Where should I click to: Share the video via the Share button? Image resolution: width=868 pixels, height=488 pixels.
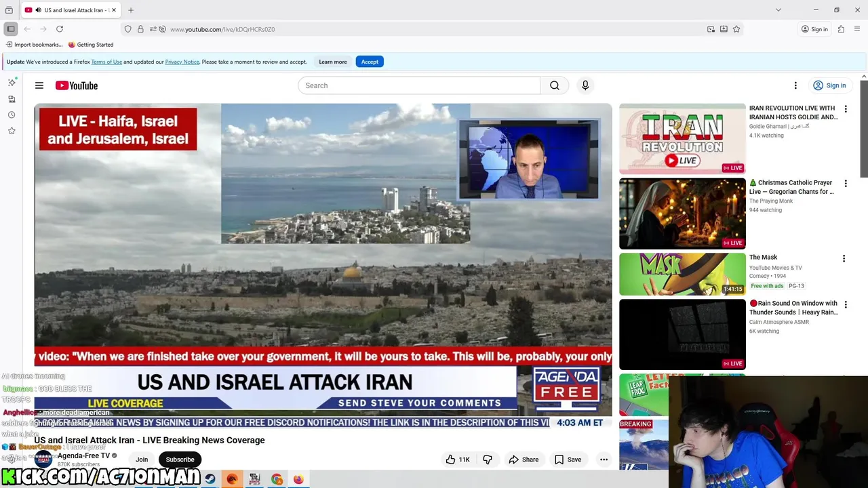pyautogui.click(x=524, y=460)
